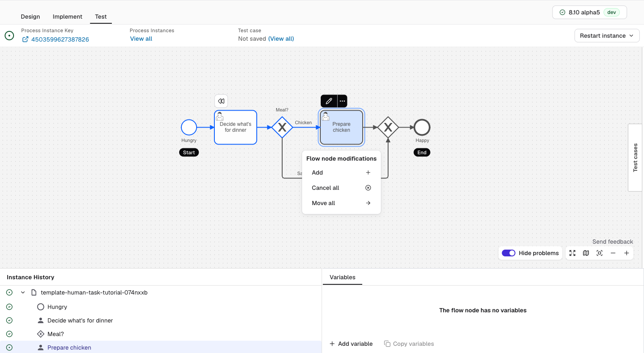Select the Test tab
Viewport: 644px width, 353px height.
101,17
